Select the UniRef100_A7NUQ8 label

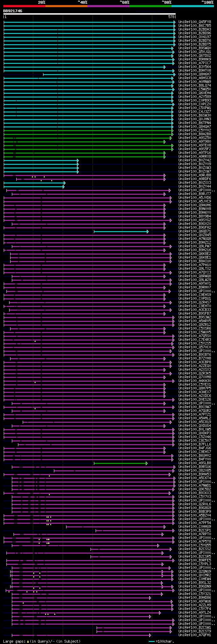[x=195, y=239]
